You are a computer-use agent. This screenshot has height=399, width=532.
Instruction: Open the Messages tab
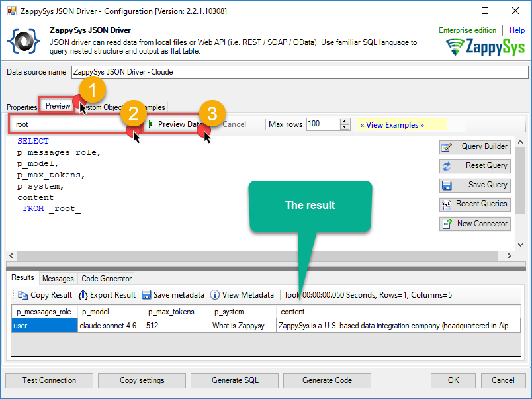click(x=58, y=279)
